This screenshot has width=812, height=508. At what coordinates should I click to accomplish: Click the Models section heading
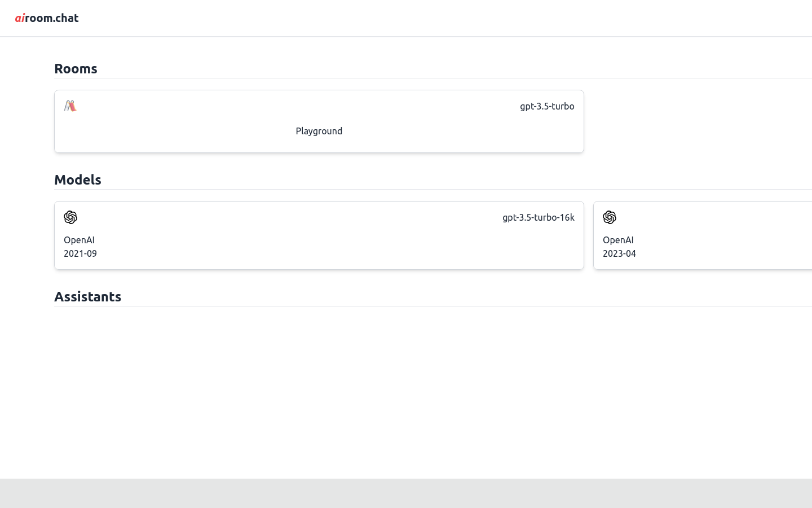[x=78, y=179]
